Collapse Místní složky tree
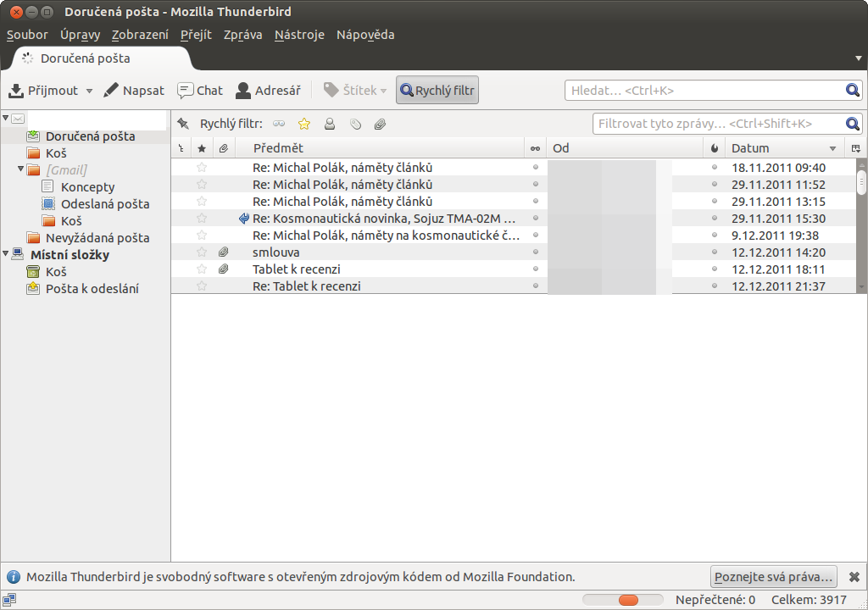 [6, 253]
